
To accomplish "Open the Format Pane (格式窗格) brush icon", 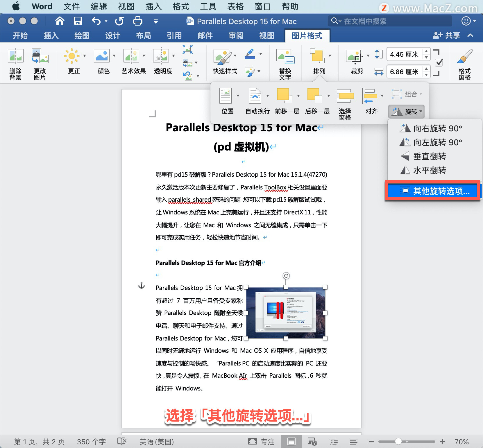I will (464, 56).
